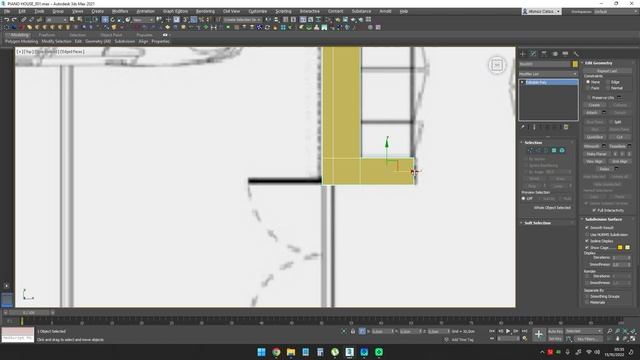Click the object color swatch beside name
This screenshot has width=640, height=360.
pos(575,64)
